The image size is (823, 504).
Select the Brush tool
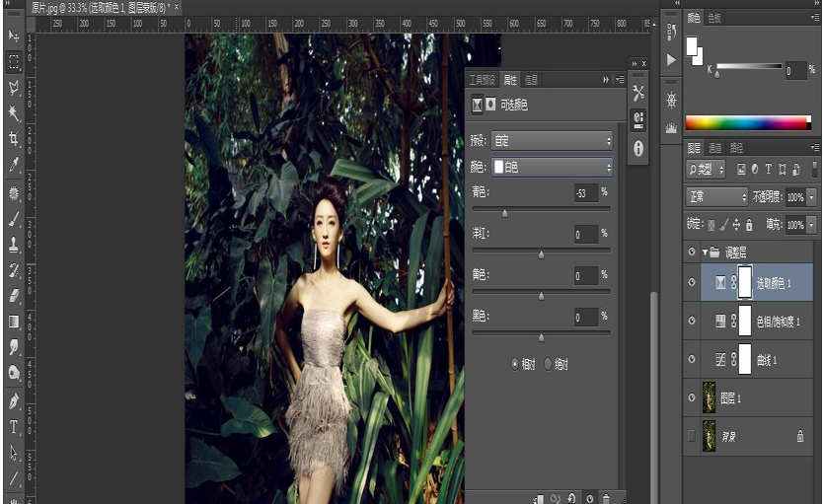[14, 219]
